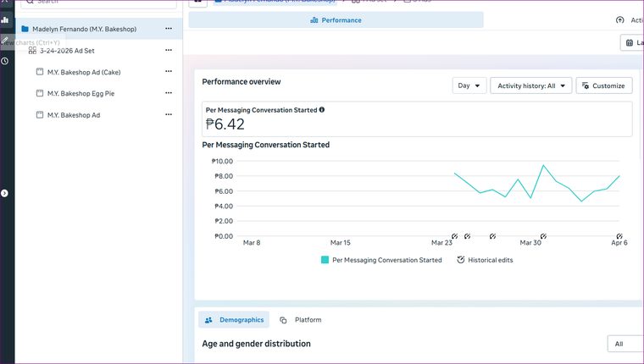Click info icon beside Per Messaging Conversation Started
Viewport: 644px width, 364px height.
click(322, 109)
